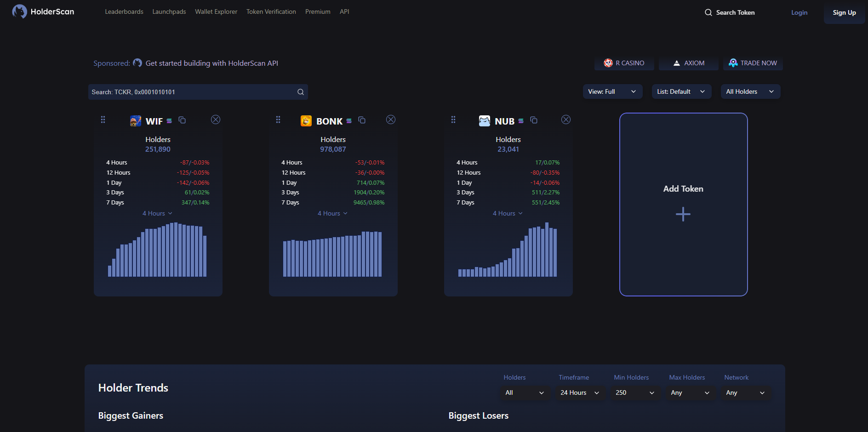Click the copy icon on the NUB card
The height and width of the screenshot is (432, 868).
click(534, 119)
